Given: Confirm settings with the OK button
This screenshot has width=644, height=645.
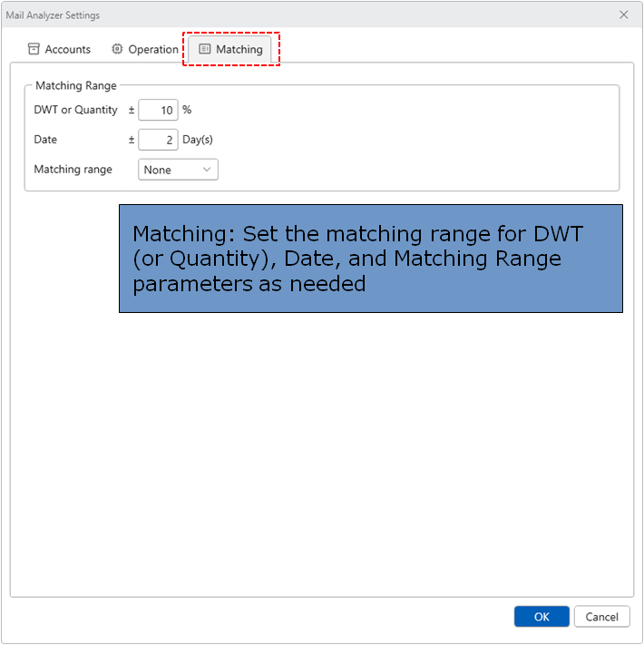Looking at the screenshot, I should [542, 617].
